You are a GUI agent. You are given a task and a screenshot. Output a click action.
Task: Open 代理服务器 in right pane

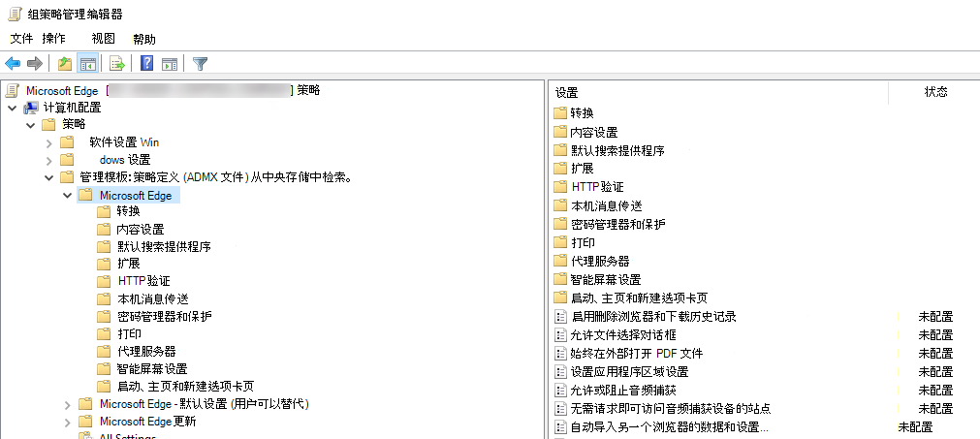(600, 261)
